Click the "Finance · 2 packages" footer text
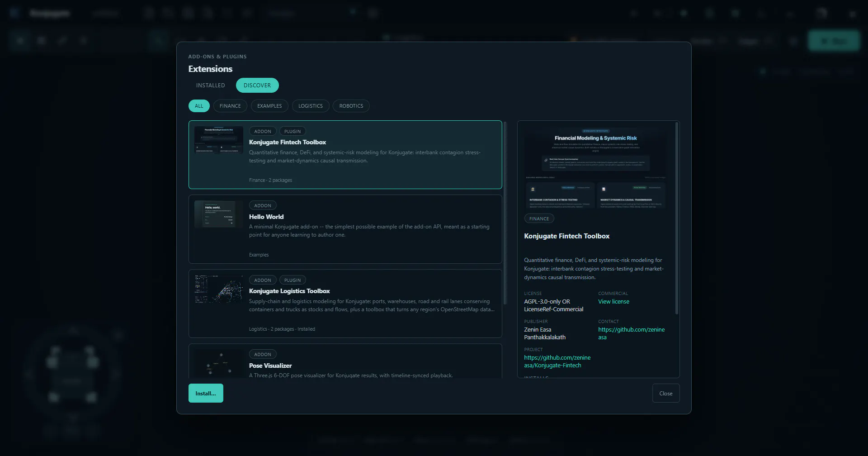Image resolution: width=868 pixels, height=456 pixels. (x=270, y=180)
